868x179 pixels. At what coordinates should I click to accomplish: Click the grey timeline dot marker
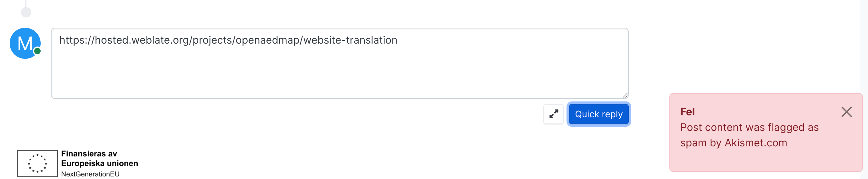26,13
